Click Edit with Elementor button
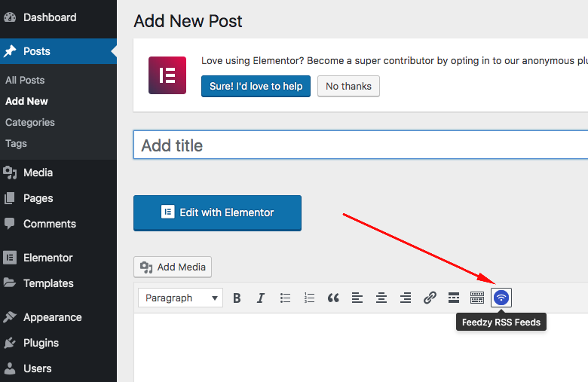This screenshot has width=588, height=382. [218, 213]
